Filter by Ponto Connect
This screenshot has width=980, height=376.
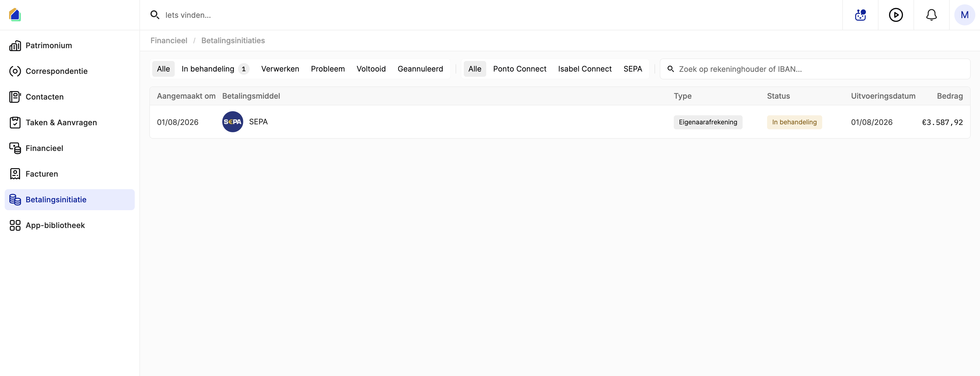[x=520, y=69]
